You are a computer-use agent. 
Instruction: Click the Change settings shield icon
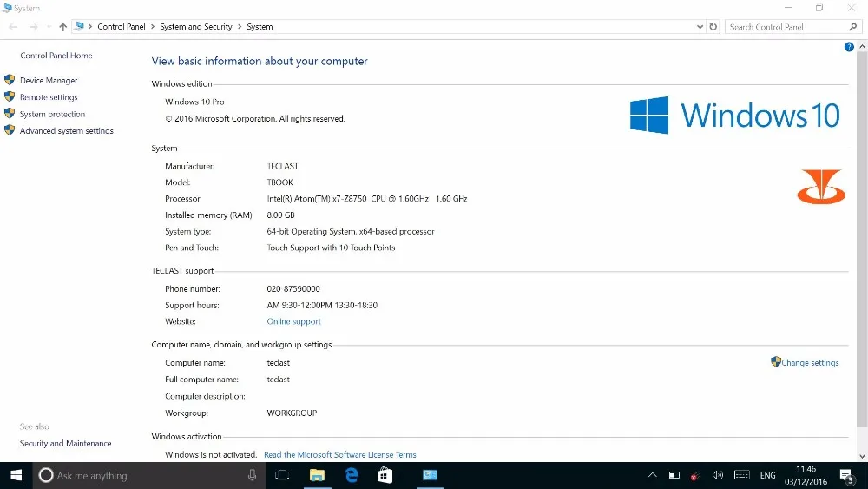point(775,361)
